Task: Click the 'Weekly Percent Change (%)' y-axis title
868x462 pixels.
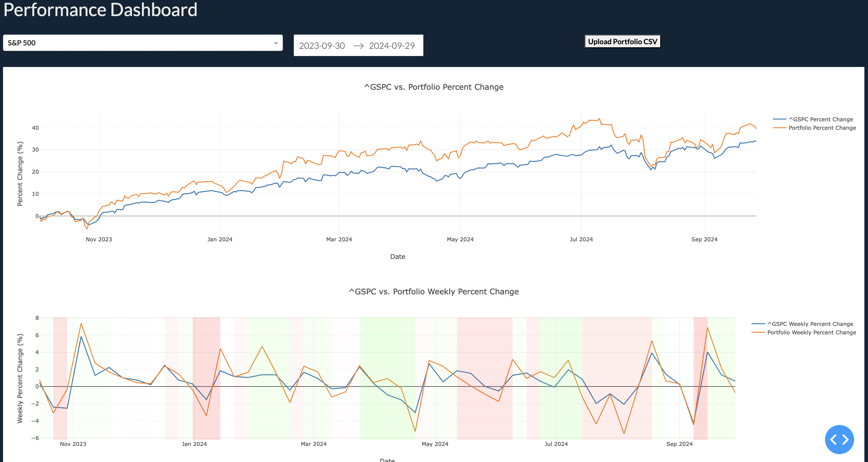Action: [20, 378]
